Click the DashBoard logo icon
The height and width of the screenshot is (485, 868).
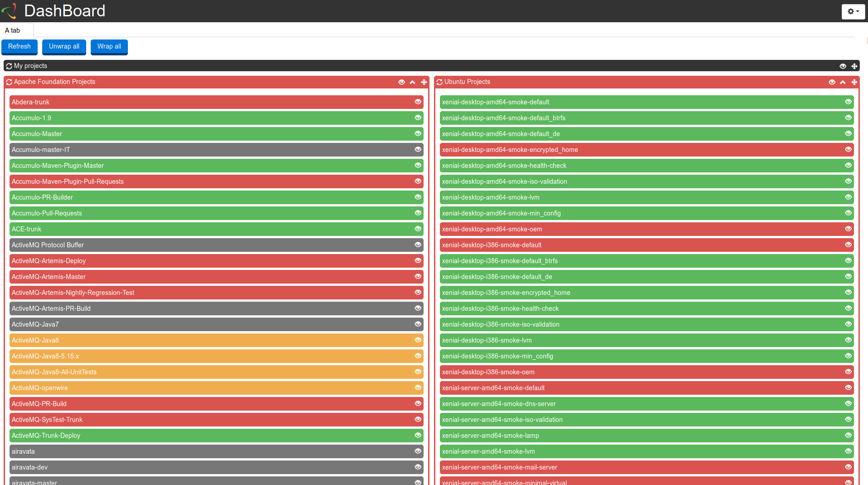tap(10, 11)
